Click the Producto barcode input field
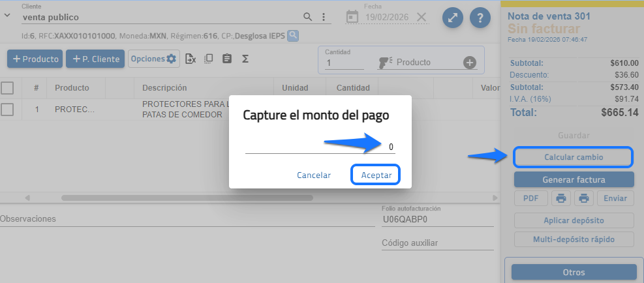This screenshot has width=644, height=283. [x=427, y=63]
